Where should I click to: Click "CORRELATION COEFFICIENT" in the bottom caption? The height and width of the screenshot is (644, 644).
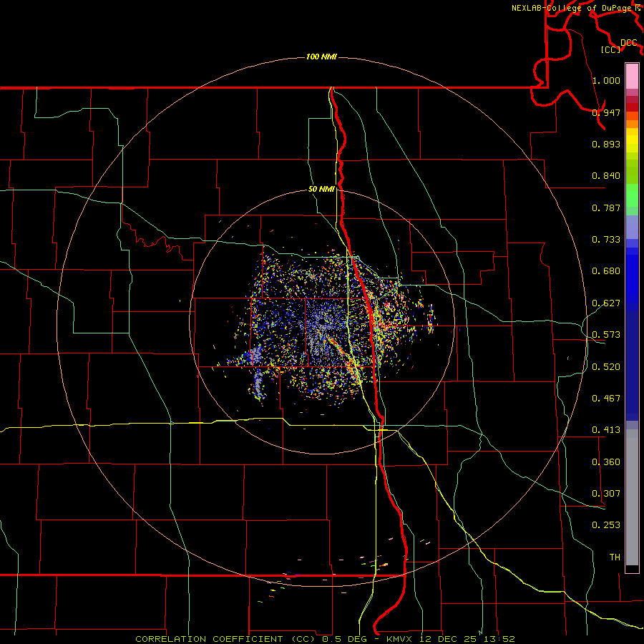209,639
